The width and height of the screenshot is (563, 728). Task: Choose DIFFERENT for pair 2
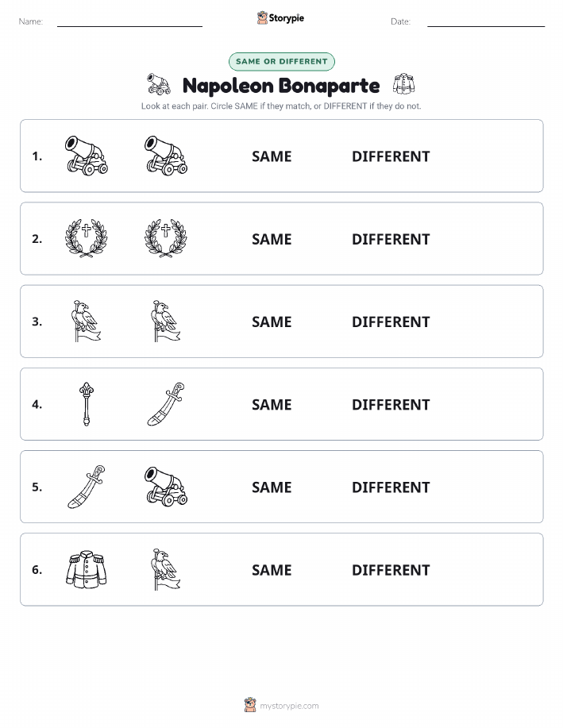point(391,239)
